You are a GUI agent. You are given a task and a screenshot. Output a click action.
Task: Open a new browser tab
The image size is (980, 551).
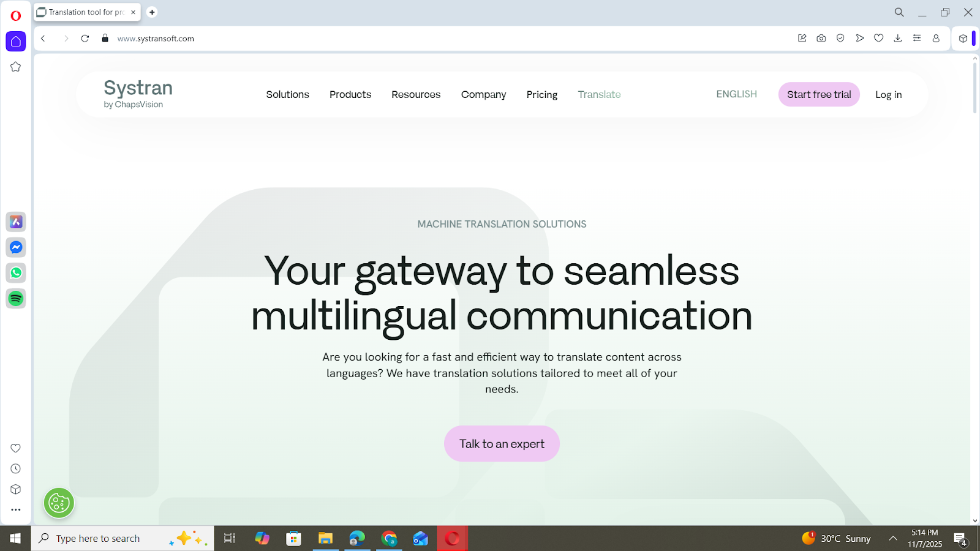click(152, 12)
